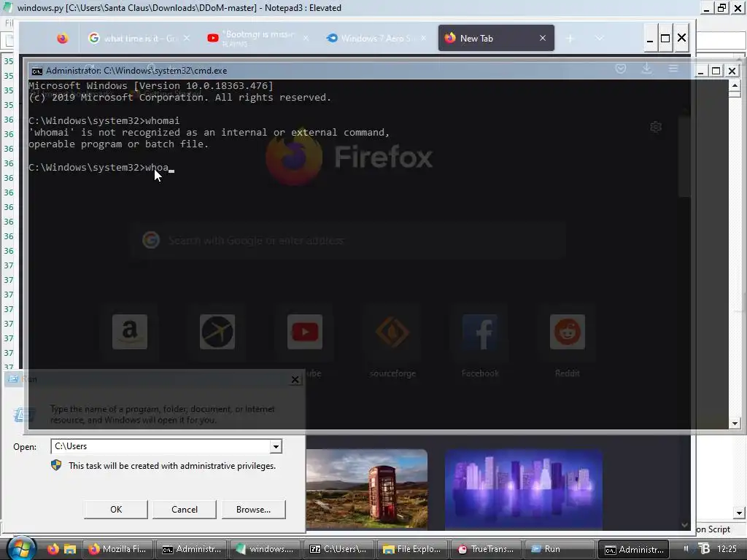747x560 pixels.
Task: Click the bold B tray icon
Action: point(704,548)
